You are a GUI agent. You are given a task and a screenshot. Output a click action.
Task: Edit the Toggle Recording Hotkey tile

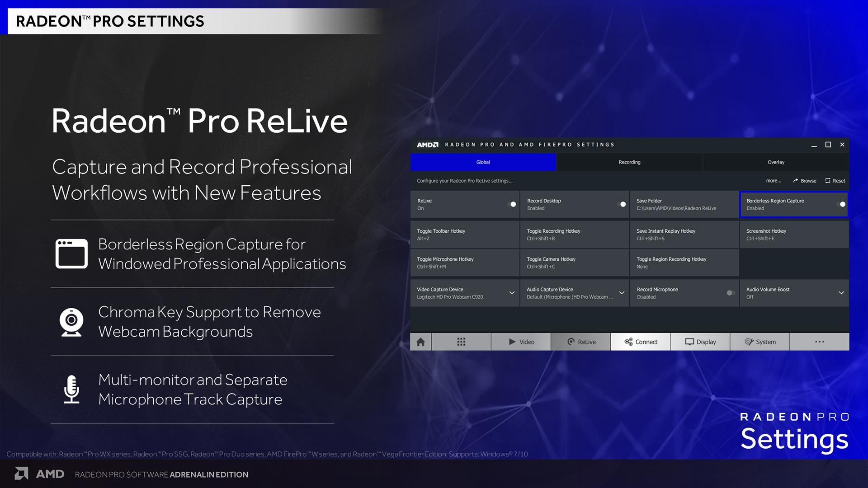(575, 235)
